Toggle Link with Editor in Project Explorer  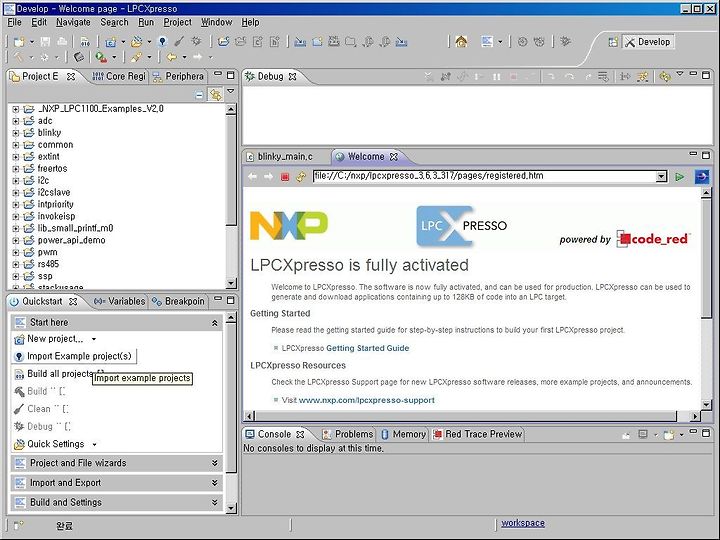pos(215,95)
